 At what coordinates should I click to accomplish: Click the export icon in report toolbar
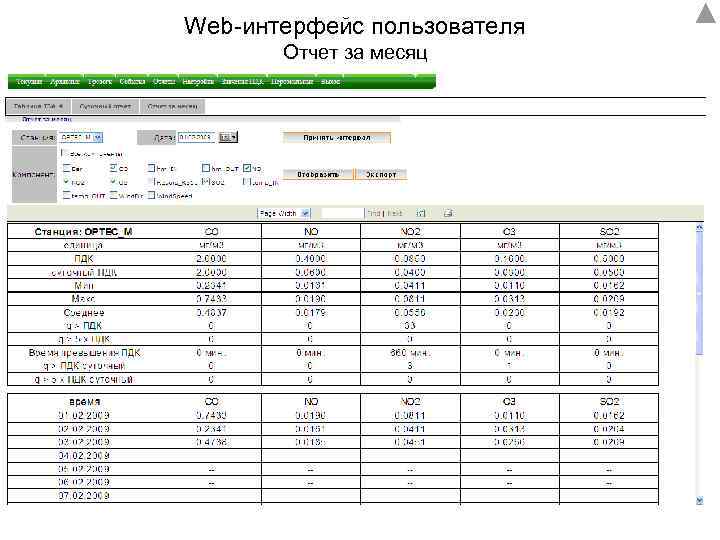(421, 213)
